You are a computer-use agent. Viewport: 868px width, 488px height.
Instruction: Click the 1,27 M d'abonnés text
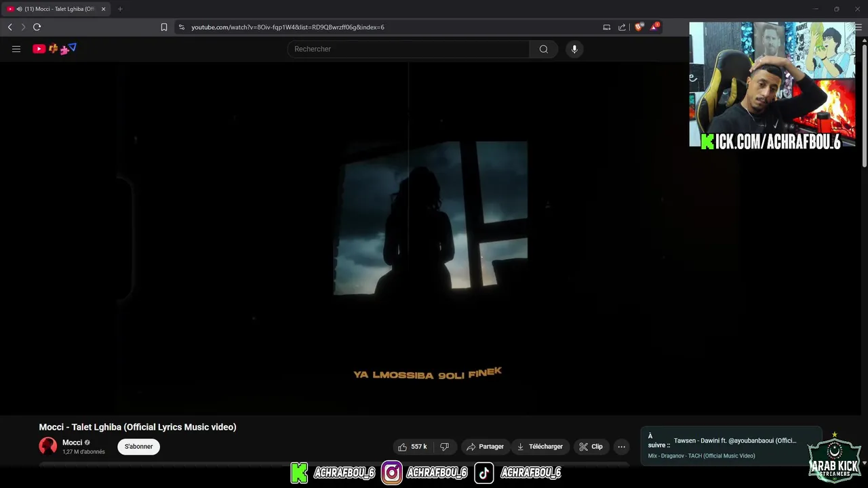pos(83,452)
